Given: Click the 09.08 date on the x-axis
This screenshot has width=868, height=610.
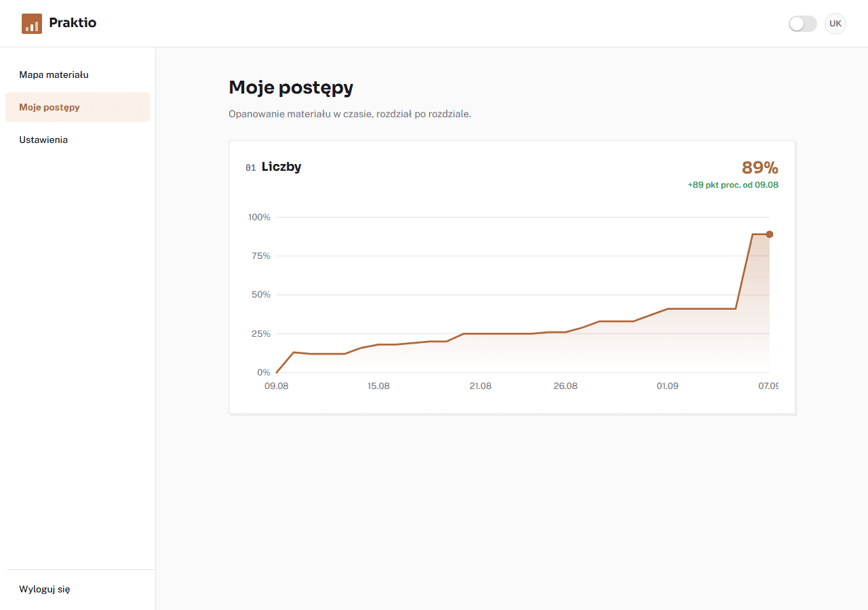Looking at the screenshot, I should click(x=277, y=386).
